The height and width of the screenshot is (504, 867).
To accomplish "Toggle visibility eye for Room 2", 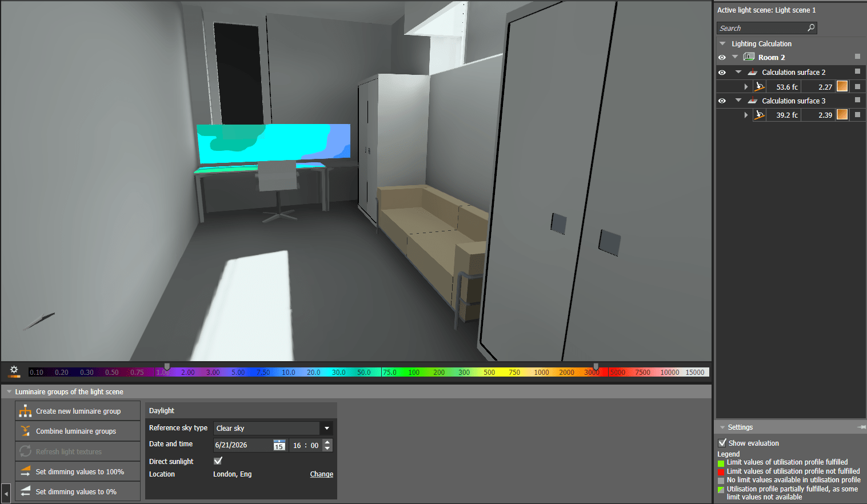I will (x=722, y=58).
